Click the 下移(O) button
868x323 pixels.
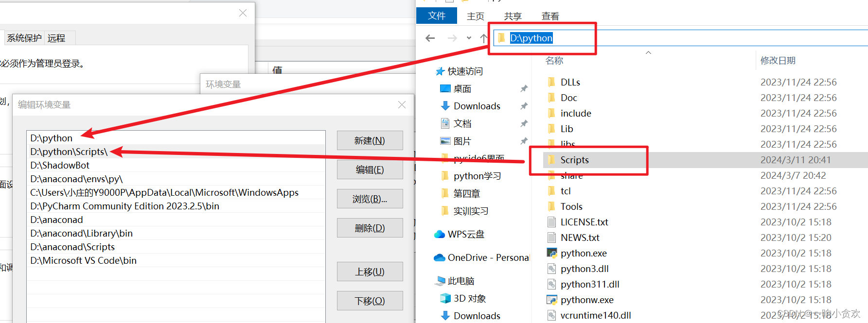[370, 301]
